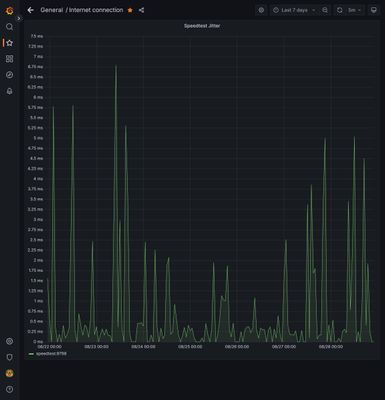385x400 pixels.
Task: Open dashboard settings gear in the top toolbar
Action: click(261, 10)
